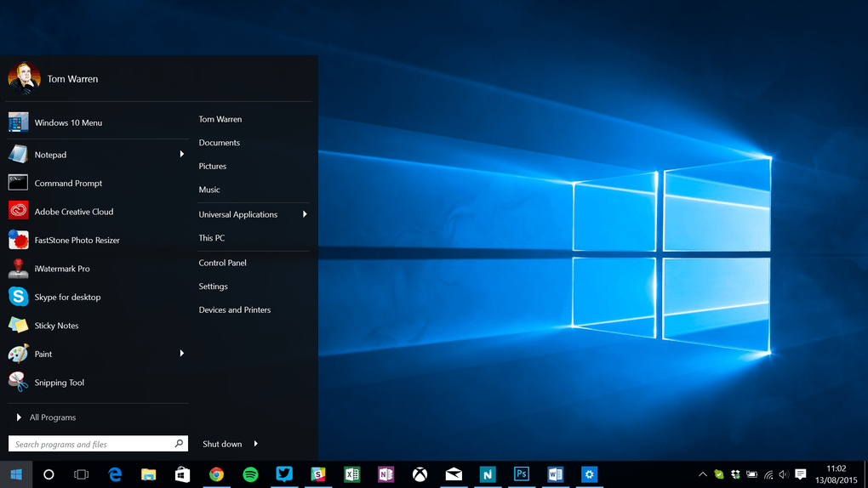Open Word from the taskbar
The image size is (868, 488).
[555, 474]
